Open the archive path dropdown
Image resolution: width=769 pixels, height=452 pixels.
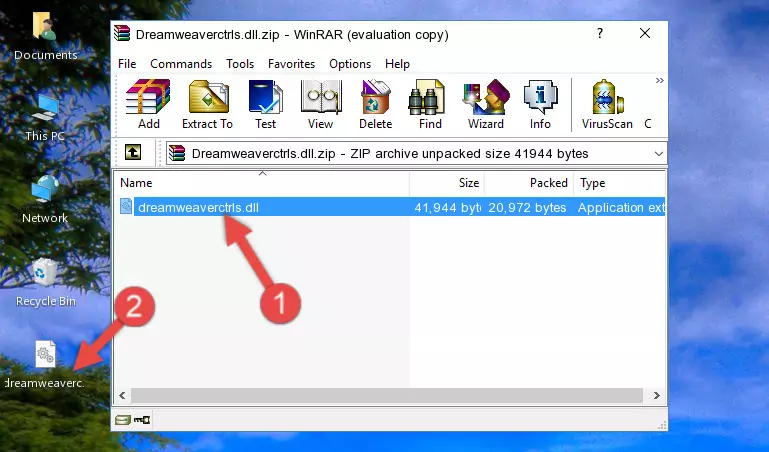(x=658, y=153)
